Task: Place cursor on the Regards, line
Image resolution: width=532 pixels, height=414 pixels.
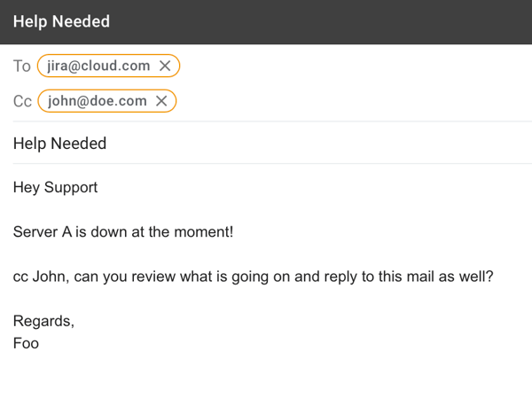Action: point(43,321)
